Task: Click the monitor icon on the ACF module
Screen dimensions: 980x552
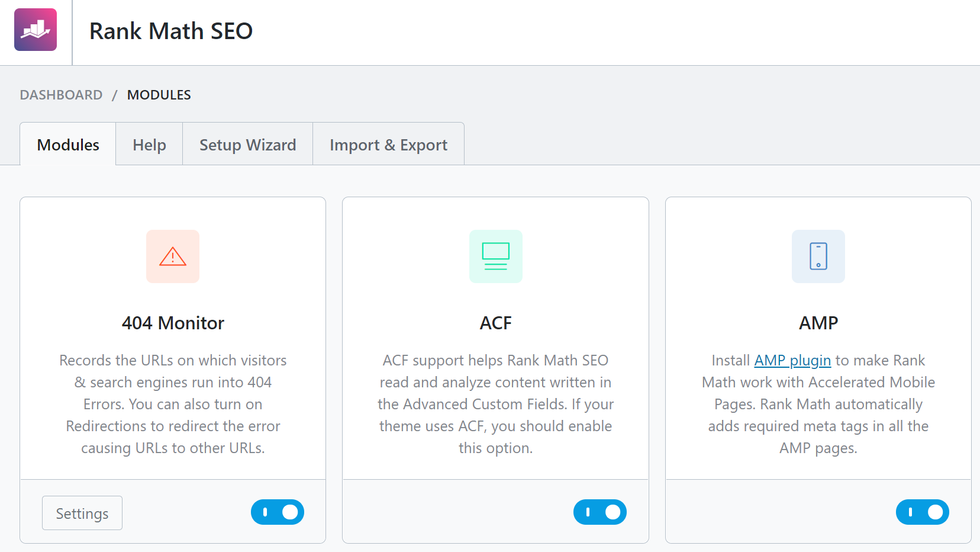Action: (x=495, y=256)
